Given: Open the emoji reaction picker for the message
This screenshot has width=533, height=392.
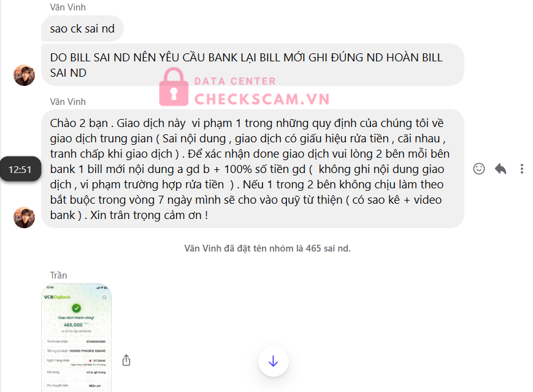Looking at the screenshot, I should (478, 169).
